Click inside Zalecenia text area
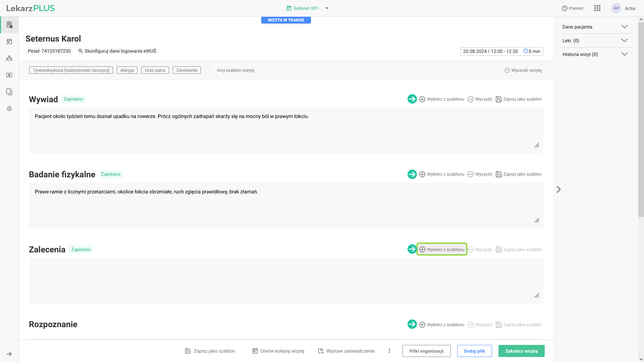 [x=285, y=280]
